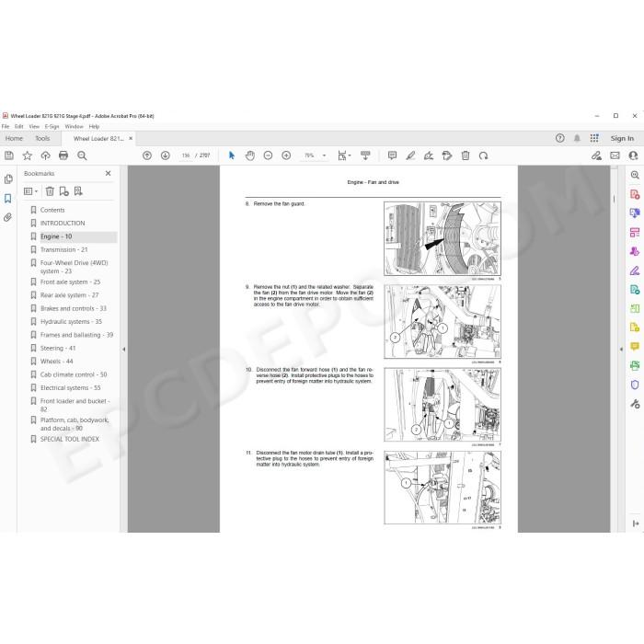
Task: Open the E-Sign menu
Action: (52, 127)
